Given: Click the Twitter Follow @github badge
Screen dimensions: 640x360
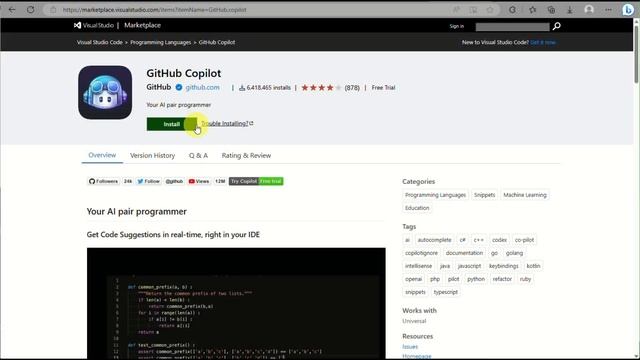Looking at the screenshot, I should pos(160,181).
